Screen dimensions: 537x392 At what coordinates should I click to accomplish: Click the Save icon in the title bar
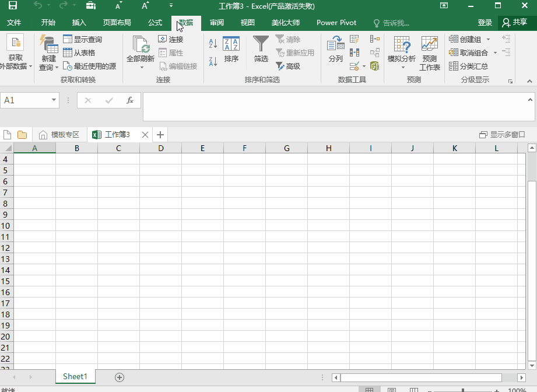tap(13, 5)
